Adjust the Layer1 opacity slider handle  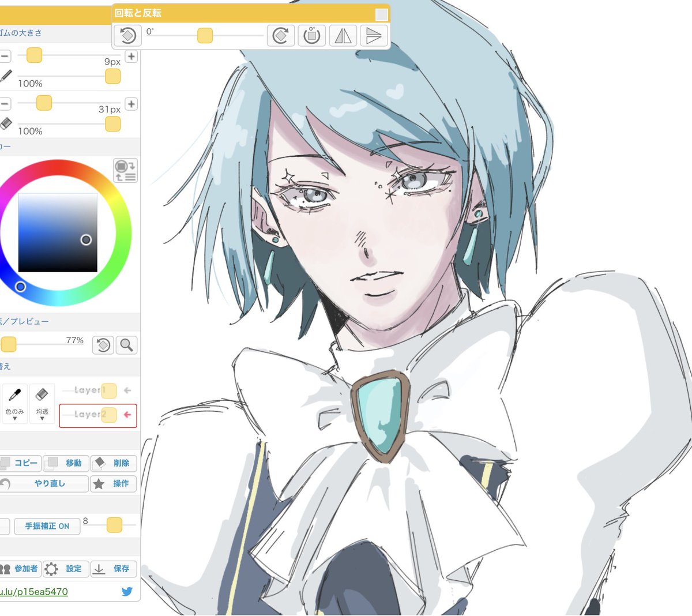point(109,390)
